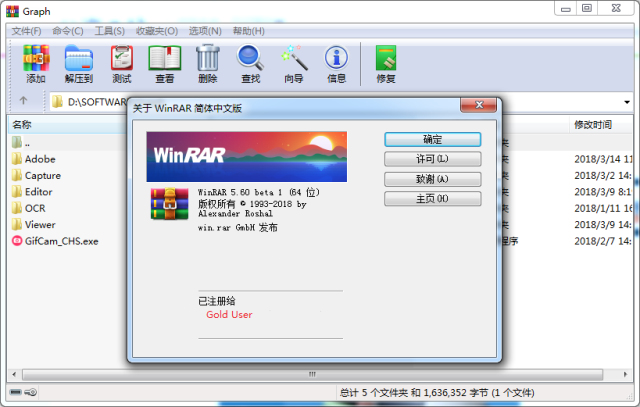Go up one folder with arrow icon
640x407 pixels.
coord(23,100)
